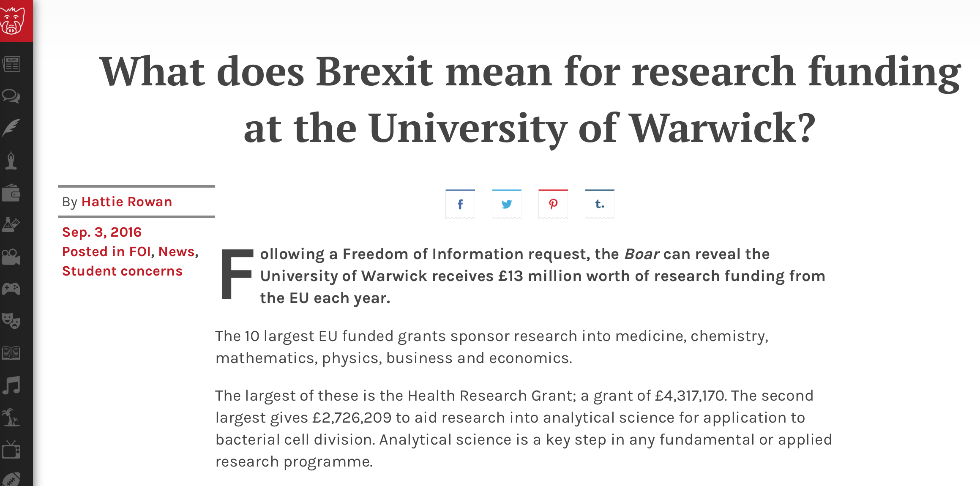Open the Arts theatre masks icon
The image size is (980, 486).
[x=11, y=321]
